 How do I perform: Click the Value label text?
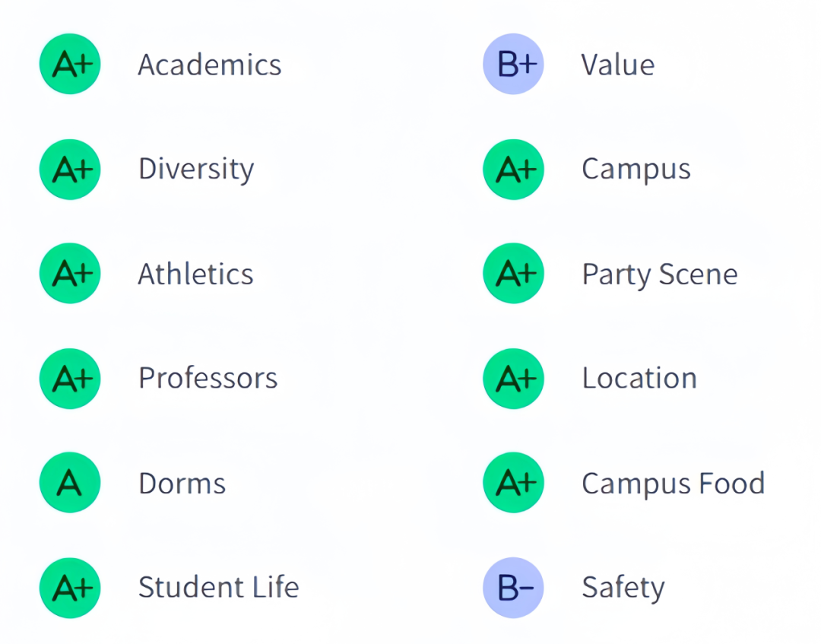618,65
